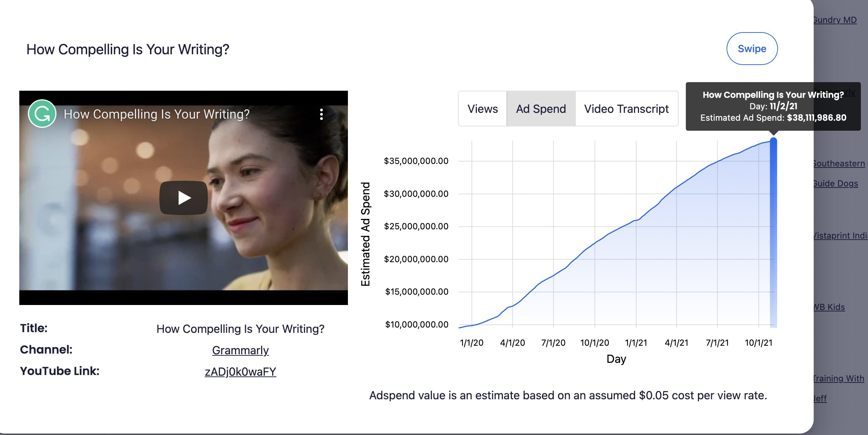The width and height of the screenshot is (868, 435).
Task: Click the $15,000,000.00 axis label
Action: [x=417, y=292]
